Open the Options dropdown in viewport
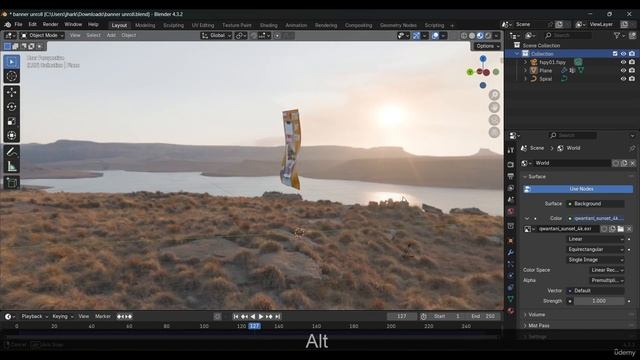The width and height of the screenshot is (640, 360). 487,47
